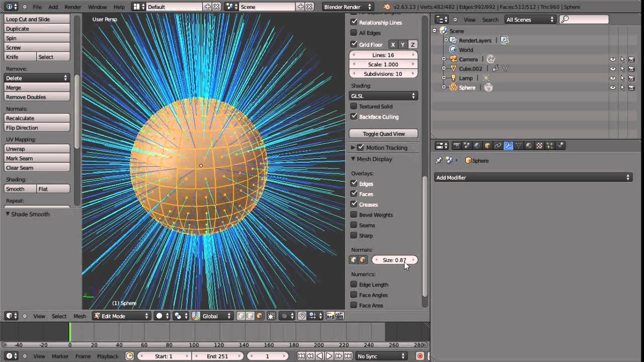Select Vertex select mode in 3D header

pos(241,316)
